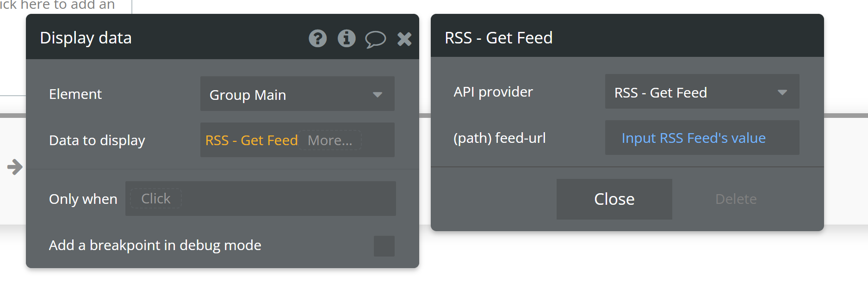868x294 pixels.
Task: Click the Delete button
Action: click(x=736, y=199)
